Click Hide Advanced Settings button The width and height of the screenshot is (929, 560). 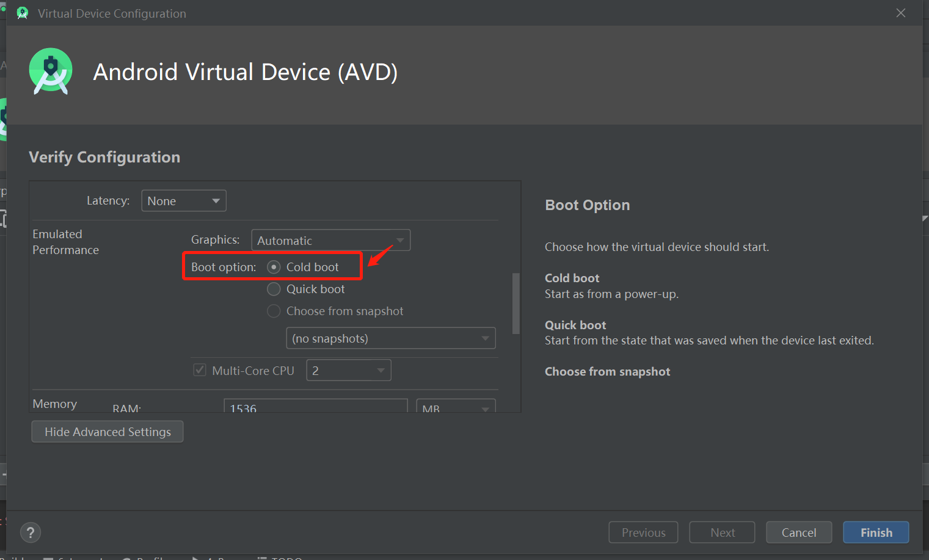click(x=107, y=432)
